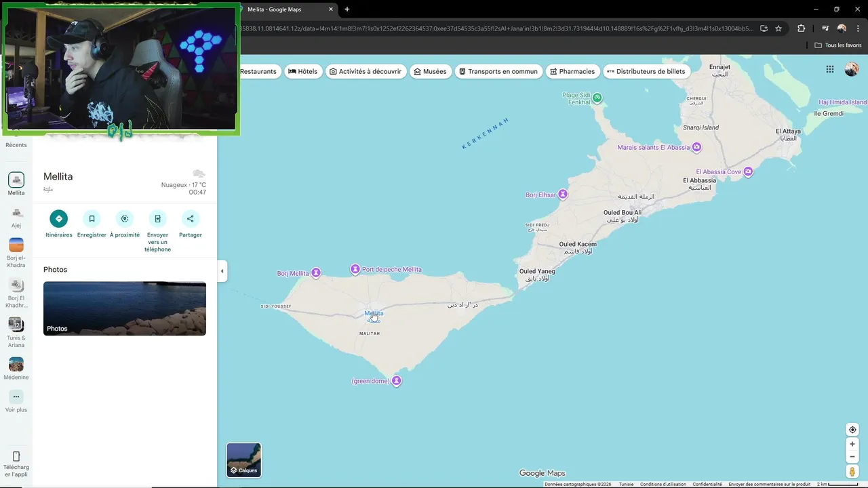Show more recents with Voir plus
This screenshot has width=868, height=488.
click(x=16, y=401)
